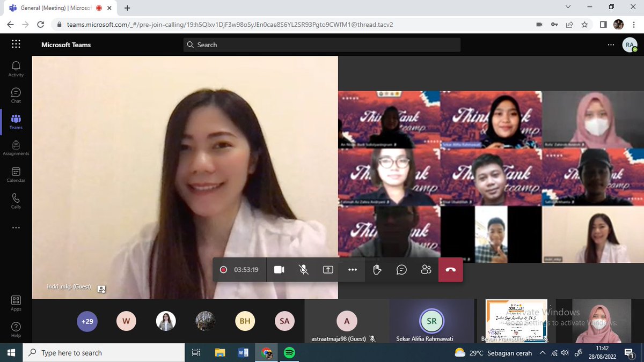
Task: Open Apps store in Teams sidebar
Action: click(16, 303)
